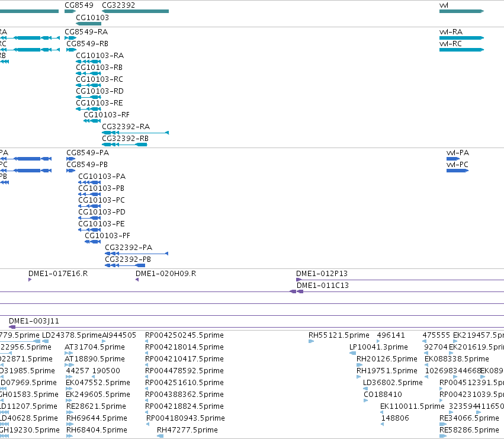Click protein label CG8549-PA

(x=88, y=153)
